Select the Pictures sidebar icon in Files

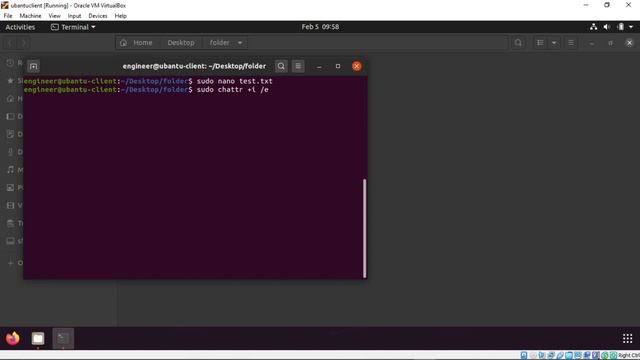[x=10, y=188]
